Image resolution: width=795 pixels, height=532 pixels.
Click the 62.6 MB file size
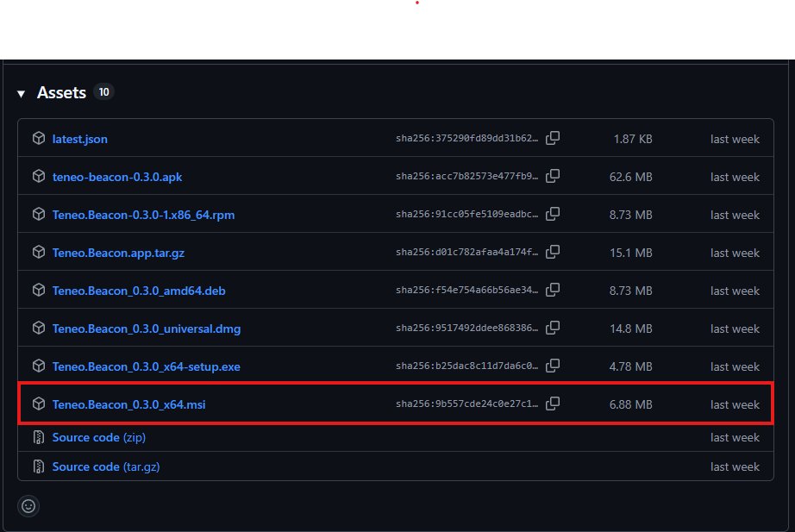pyautogui.click(x=630, y=177)
